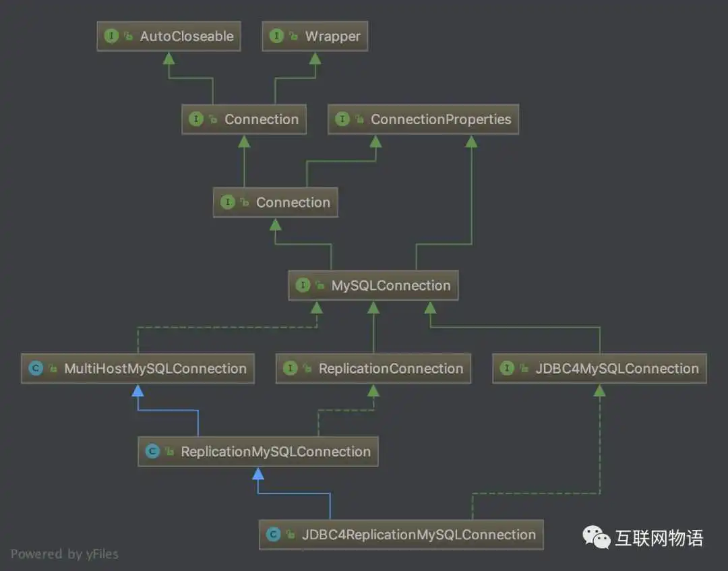The height and width of the screenshot is (571, 728).
Task: Click the interface icon on the Wrapper node
Action: (276, 36)
